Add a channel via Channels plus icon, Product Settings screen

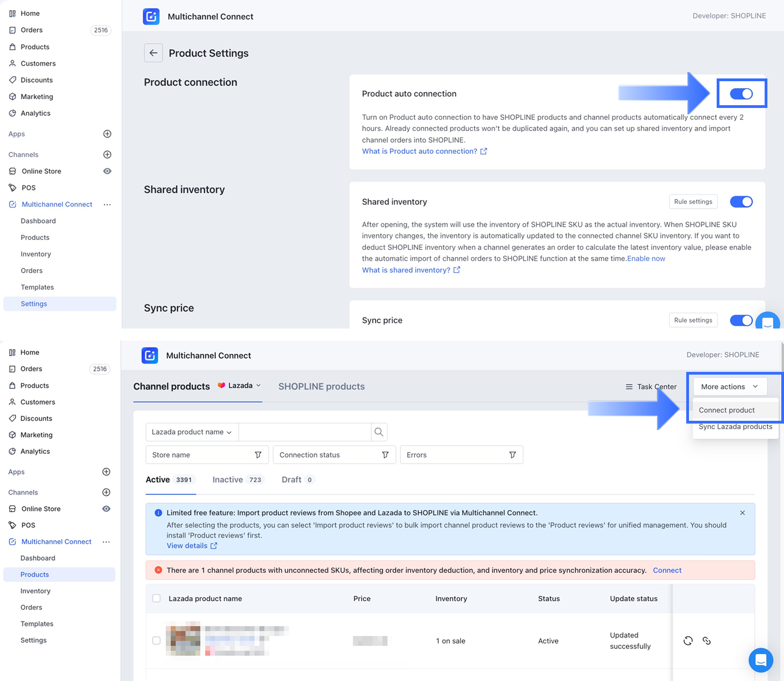point(107,155)
